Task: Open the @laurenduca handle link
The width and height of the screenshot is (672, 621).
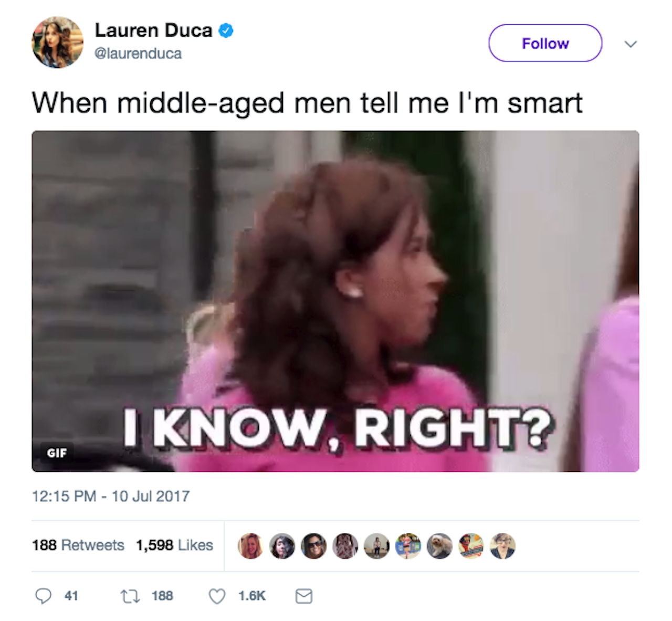Action: pyautogui.click(x=138, y=54)
